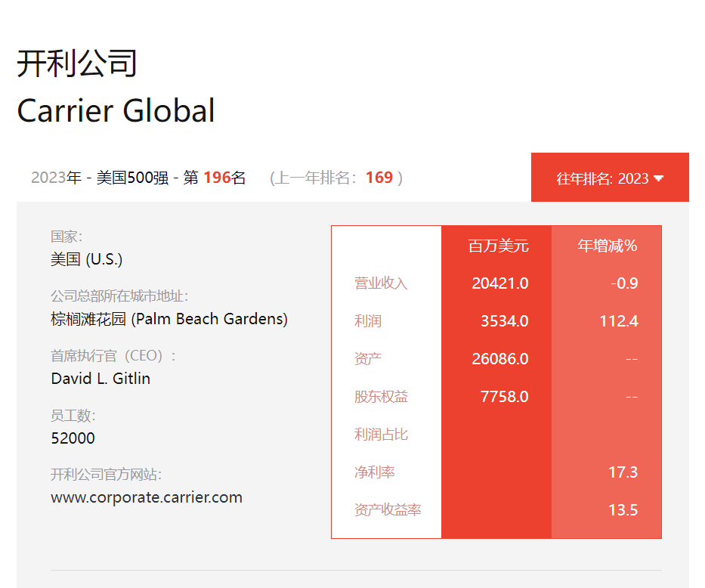Click the 股东权益 value 7758.0
The width and height of the screenshot is (705, 588).
click(504, 397)
